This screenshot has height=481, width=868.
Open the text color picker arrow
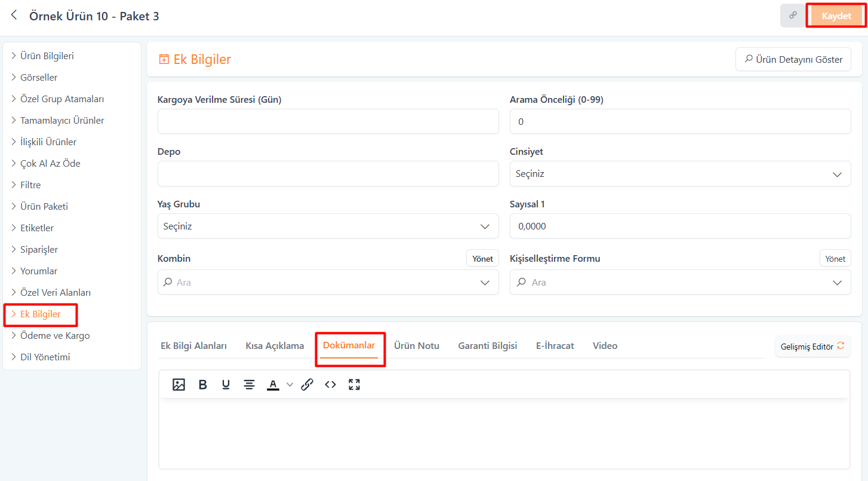(290, 385)
